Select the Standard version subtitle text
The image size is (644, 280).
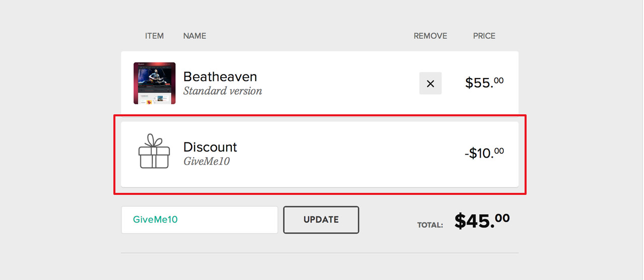tap(223, 91)
